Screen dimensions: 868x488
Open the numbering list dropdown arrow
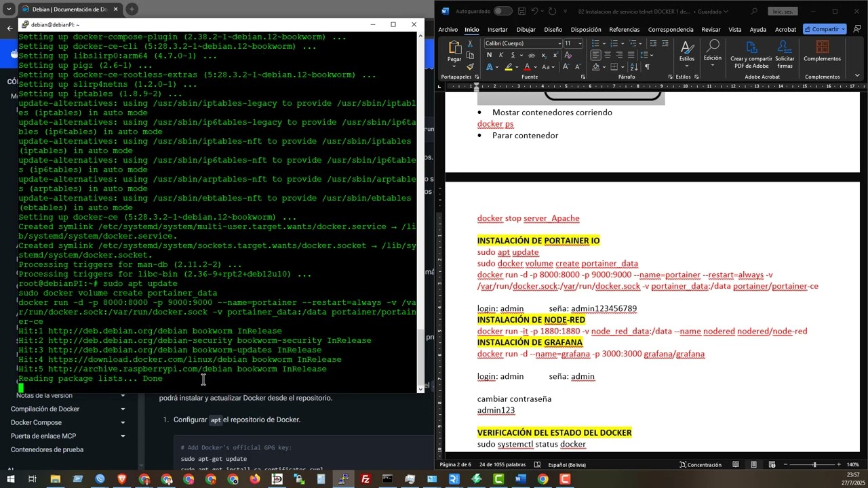pyautogui.click(x=623, y=43)
